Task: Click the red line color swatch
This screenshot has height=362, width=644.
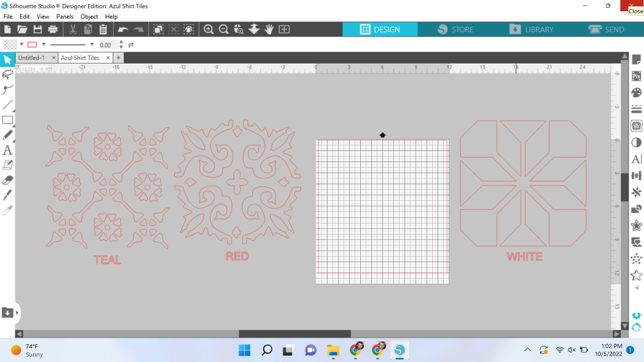Action: click(32, 44)
